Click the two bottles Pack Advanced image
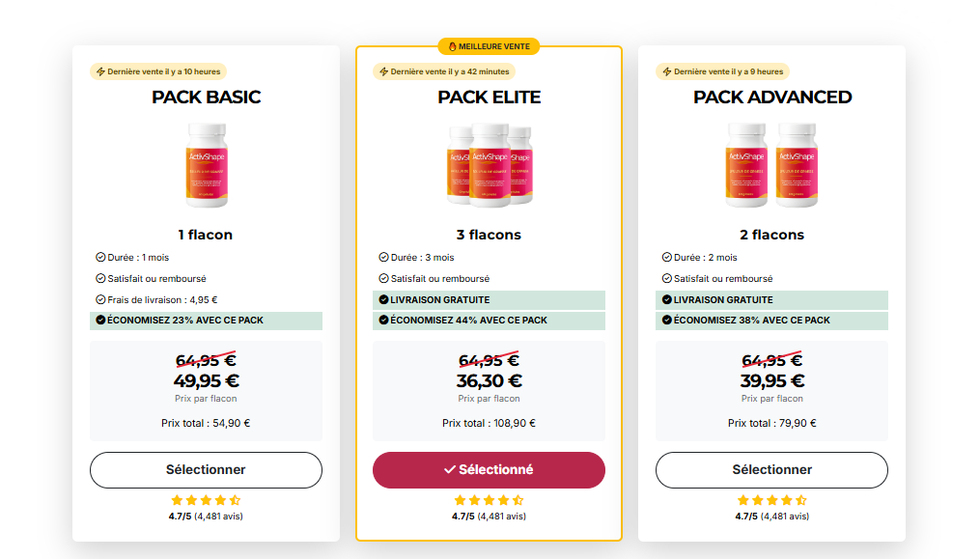The height and width of the screenshot is (559, 980). (771, 165)
